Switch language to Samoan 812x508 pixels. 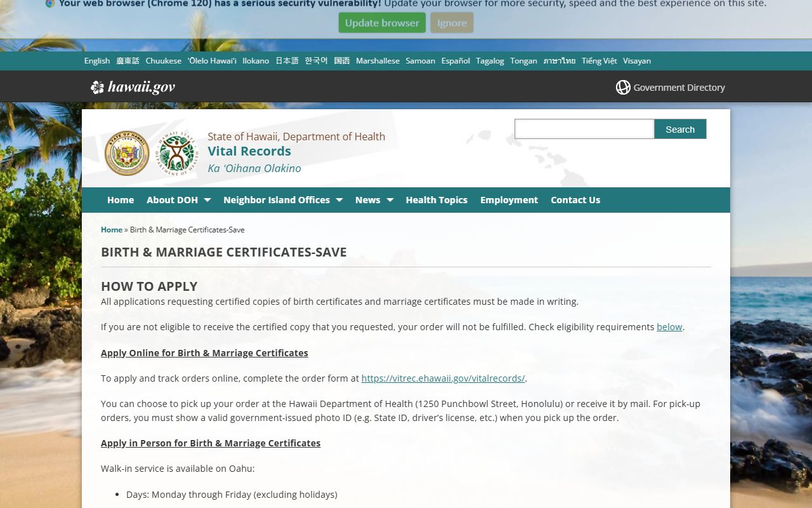point(421,61)
